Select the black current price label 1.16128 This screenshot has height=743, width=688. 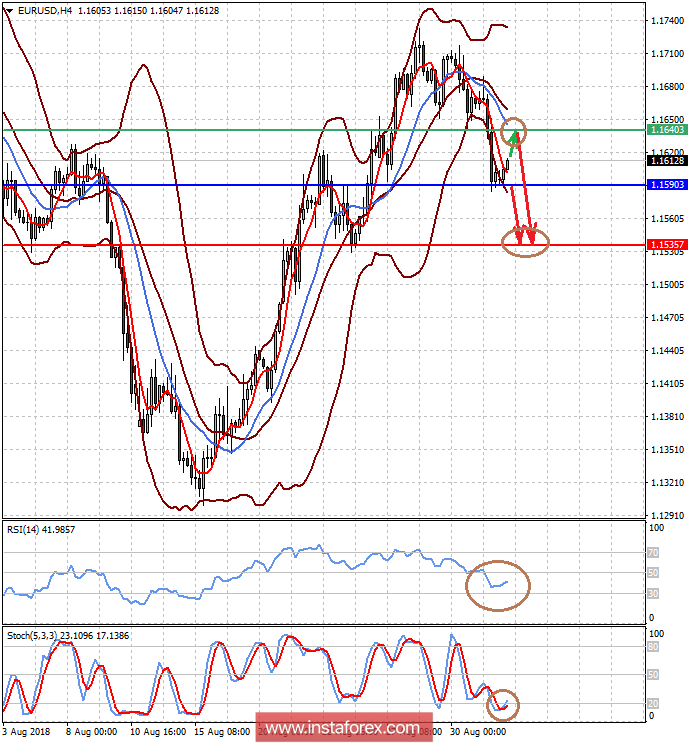[x=667, y=161]
